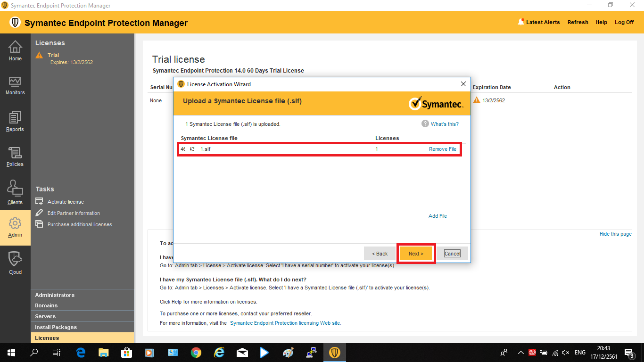Open Google Chrome from the taskbar
This screenshot has width=644, height=362.
point(196,352)
